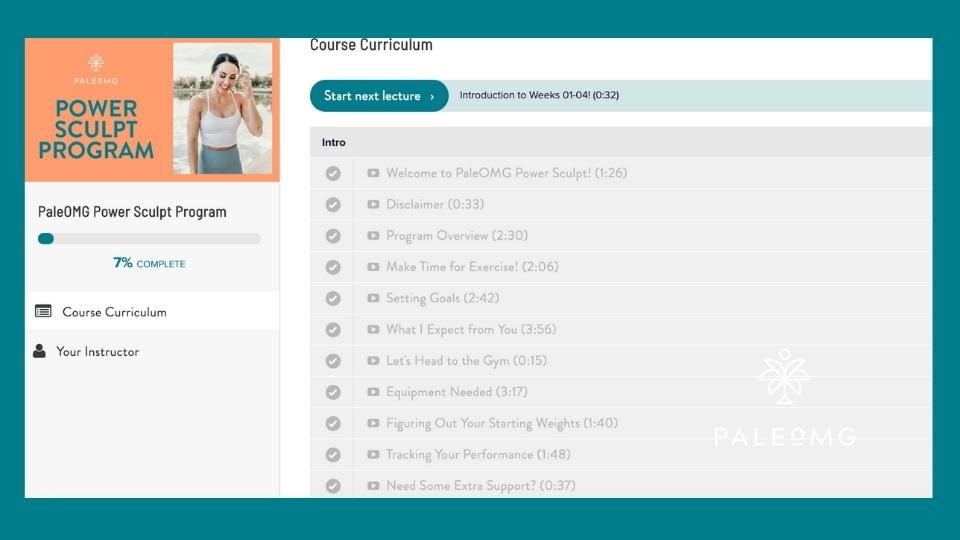Click the Course Curriculum page heading
960x540 pixels.
[371, 45]
